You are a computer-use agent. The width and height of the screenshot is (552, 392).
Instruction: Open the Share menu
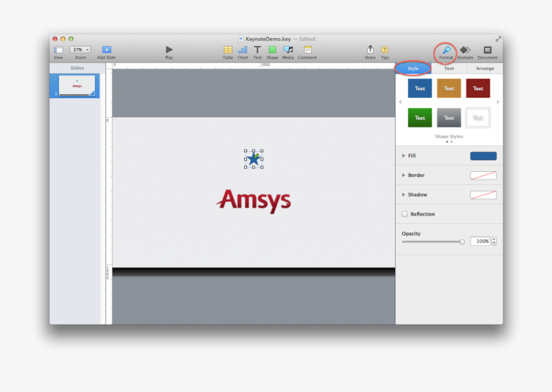(370, 50)
